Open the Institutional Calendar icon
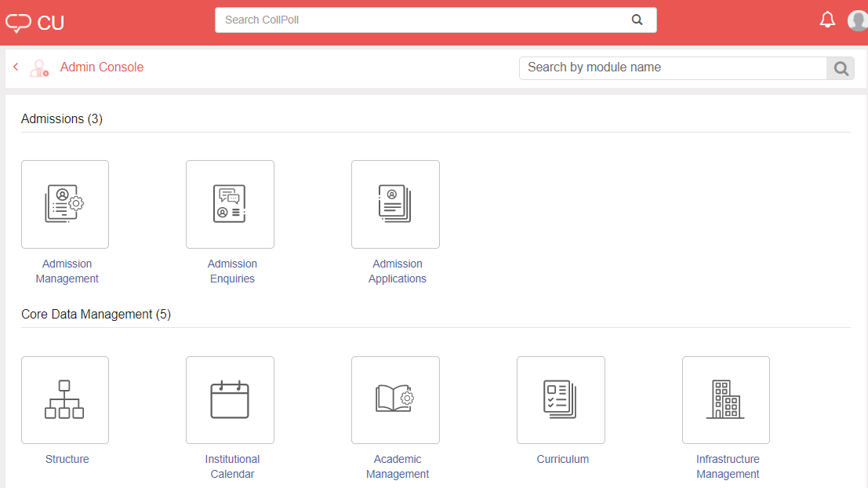 (x=231, y=400)
